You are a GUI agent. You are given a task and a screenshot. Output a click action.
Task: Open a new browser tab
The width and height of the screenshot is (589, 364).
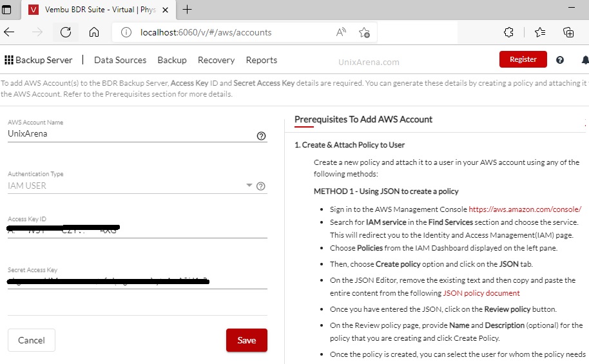pyautogui.click(x=187, y=10)
